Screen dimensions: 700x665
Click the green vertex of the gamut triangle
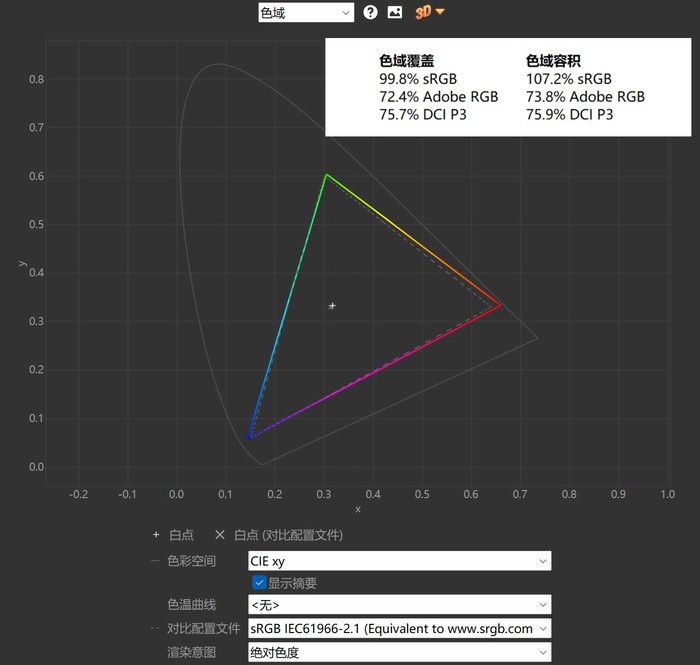tap(325, 175)
